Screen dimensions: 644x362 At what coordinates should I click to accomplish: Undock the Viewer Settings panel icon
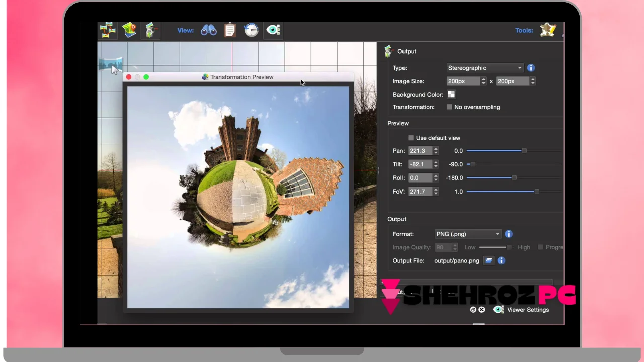[473, 310]
